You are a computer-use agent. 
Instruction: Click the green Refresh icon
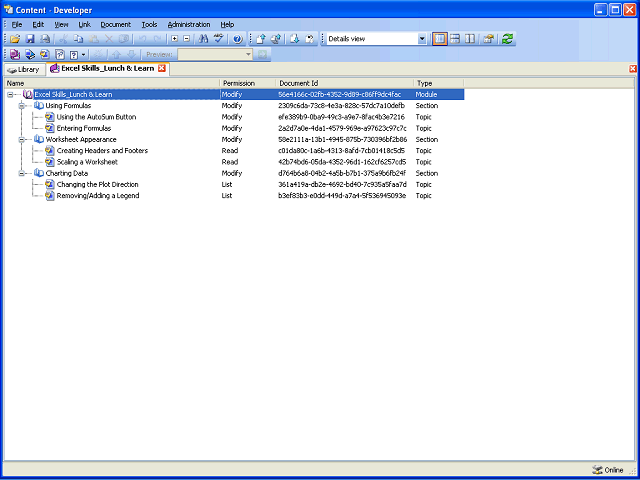(507, 39)
